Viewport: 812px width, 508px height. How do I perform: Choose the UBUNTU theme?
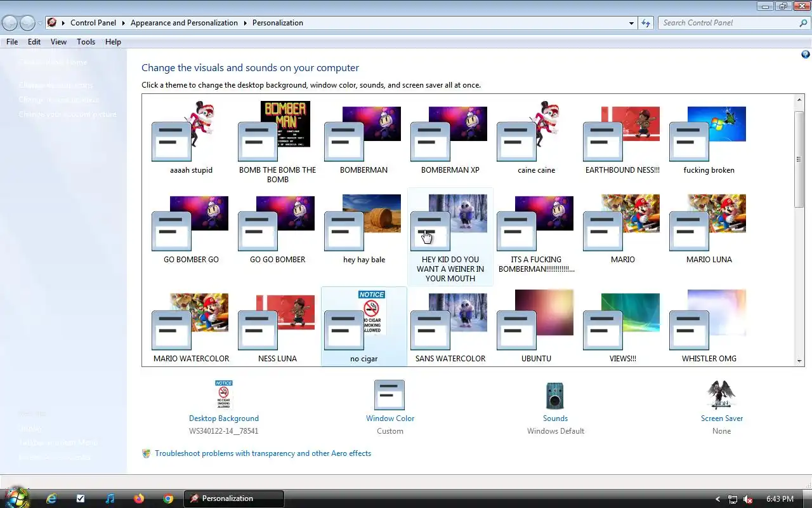[536, 326]
